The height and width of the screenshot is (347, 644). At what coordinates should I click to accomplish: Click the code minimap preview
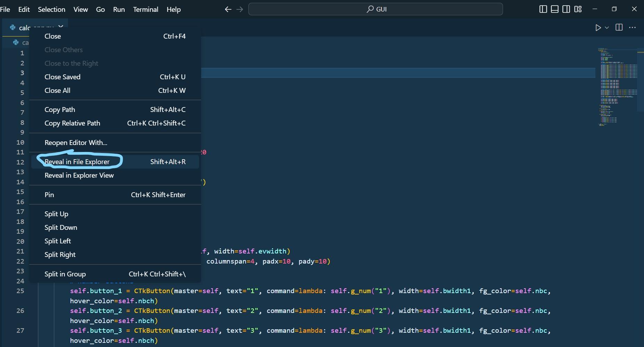coord(618,87)
